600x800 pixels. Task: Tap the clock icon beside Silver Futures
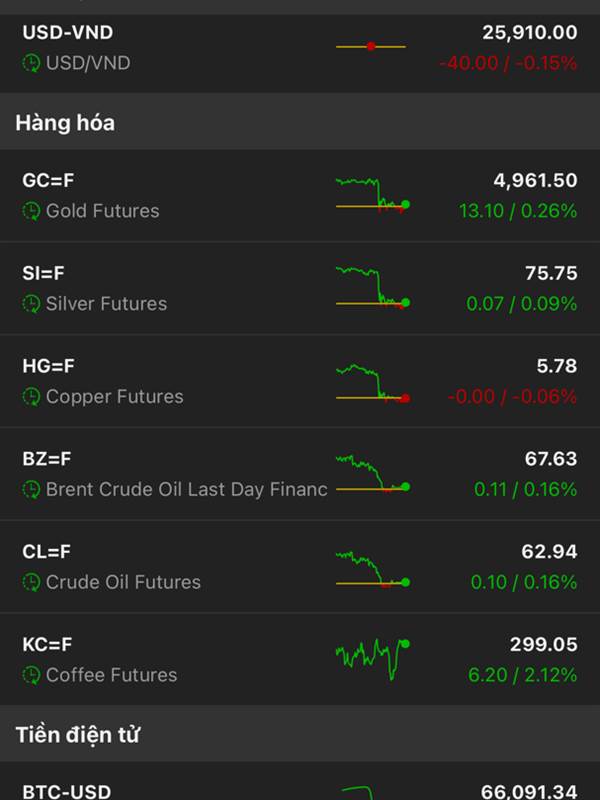[x=31, y=304]
